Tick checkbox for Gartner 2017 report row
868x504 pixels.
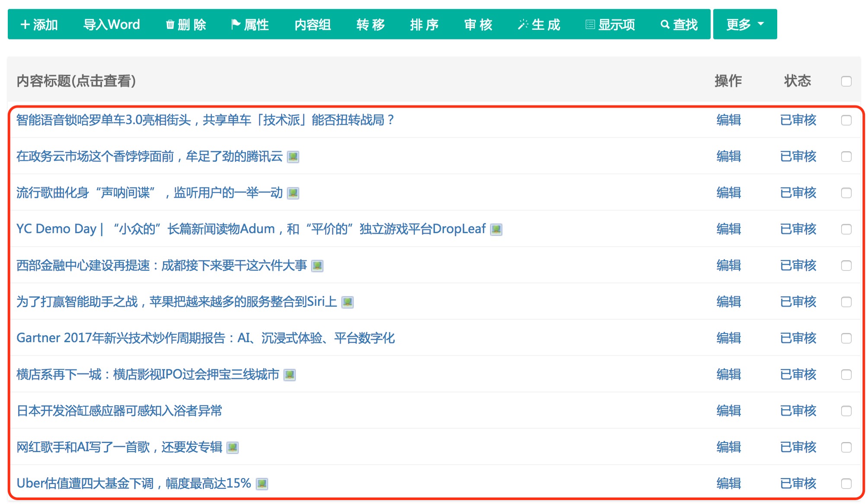(x=846, y=338)
